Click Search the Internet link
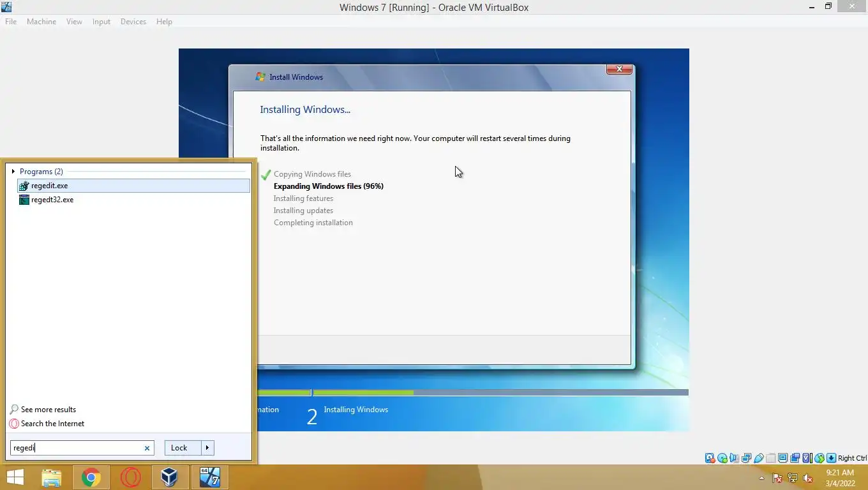868x490 pixels. tap(47, 424)
